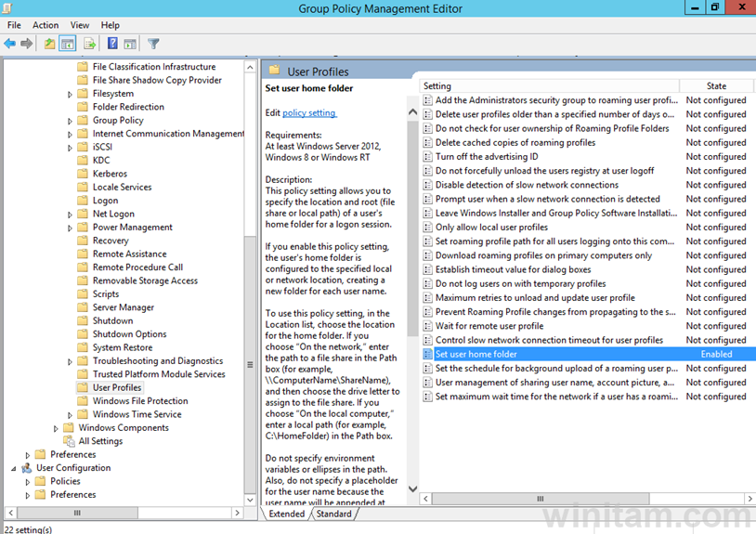Click the folder icon beside Server Manager
The height and width of the screenshot is (534, 756).
(x=83, y=307)
